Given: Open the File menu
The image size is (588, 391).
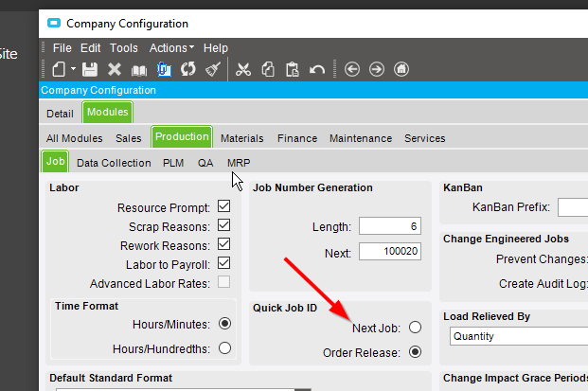Looking at the screenshot, I should [x=62, y=48].
